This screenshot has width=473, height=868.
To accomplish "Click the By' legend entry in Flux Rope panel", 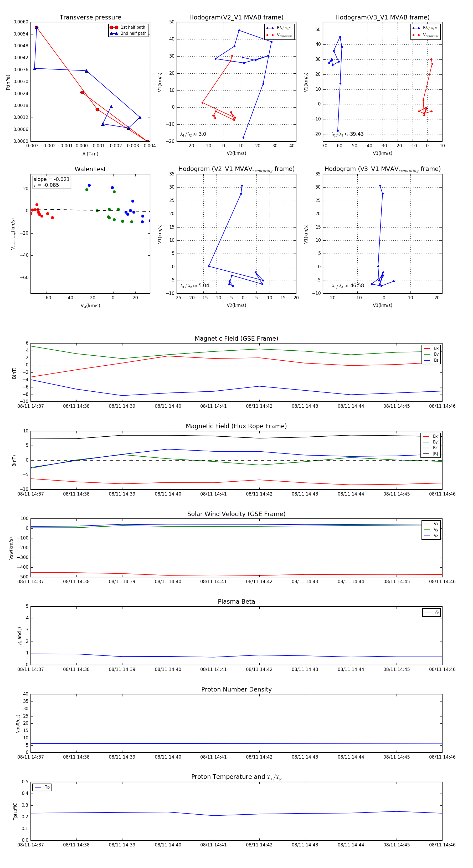I will coord(431,442).
